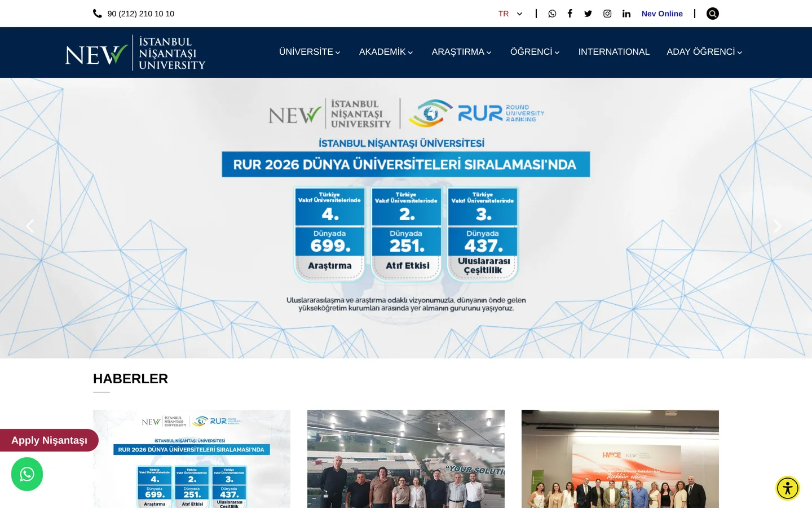The height and width of the screenshot is (508, 812).
Task: Click the Istanbul Nişantaşı University header logo
Action: (x=135, y=53)
